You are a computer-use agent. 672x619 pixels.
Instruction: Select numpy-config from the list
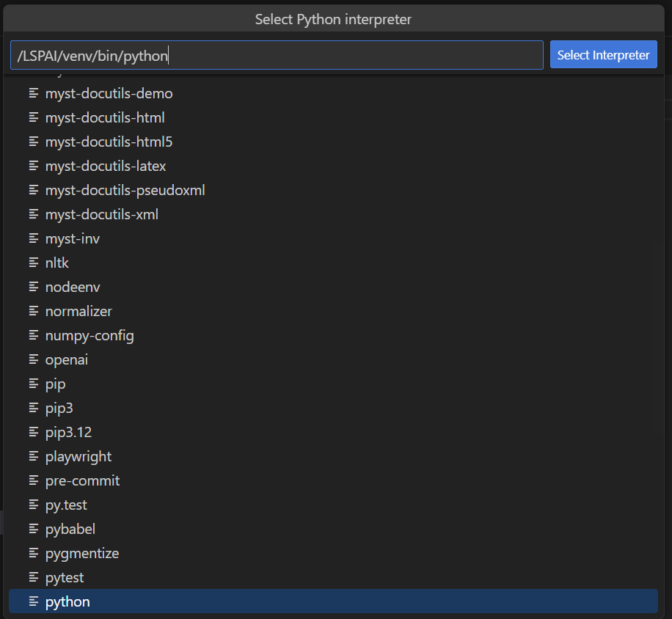[x=90, y=335]
